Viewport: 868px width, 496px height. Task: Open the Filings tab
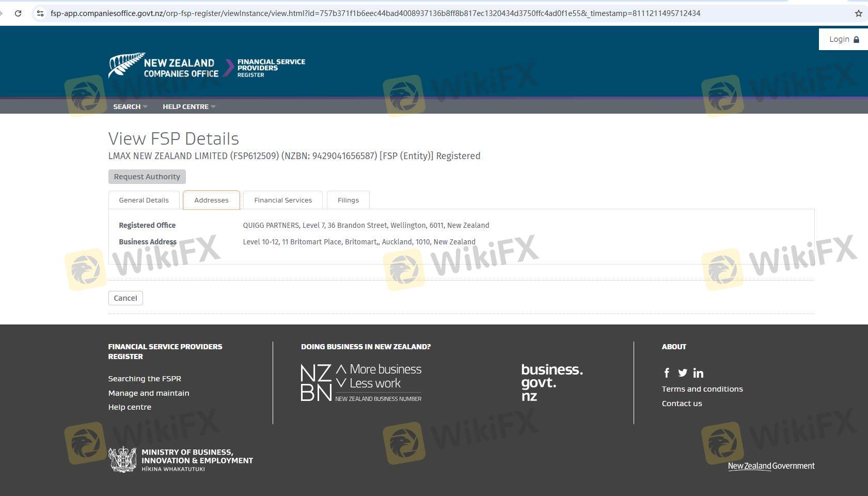click(348, 200)
